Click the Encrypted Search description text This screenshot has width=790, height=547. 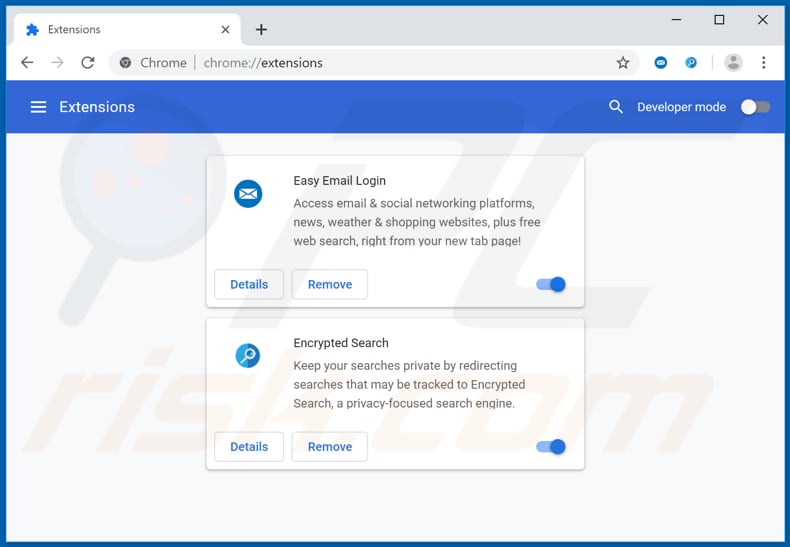tap(409, 384)
